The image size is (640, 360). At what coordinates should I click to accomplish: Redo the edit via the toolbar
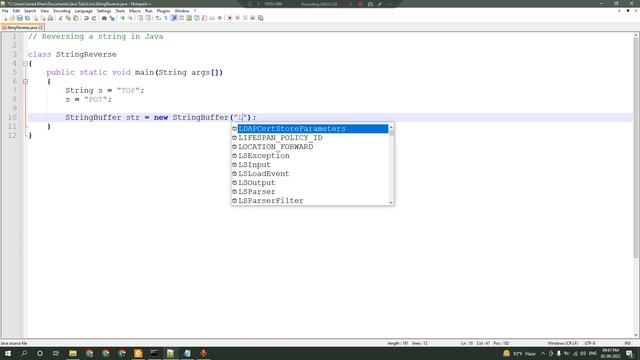click(94, 18)
